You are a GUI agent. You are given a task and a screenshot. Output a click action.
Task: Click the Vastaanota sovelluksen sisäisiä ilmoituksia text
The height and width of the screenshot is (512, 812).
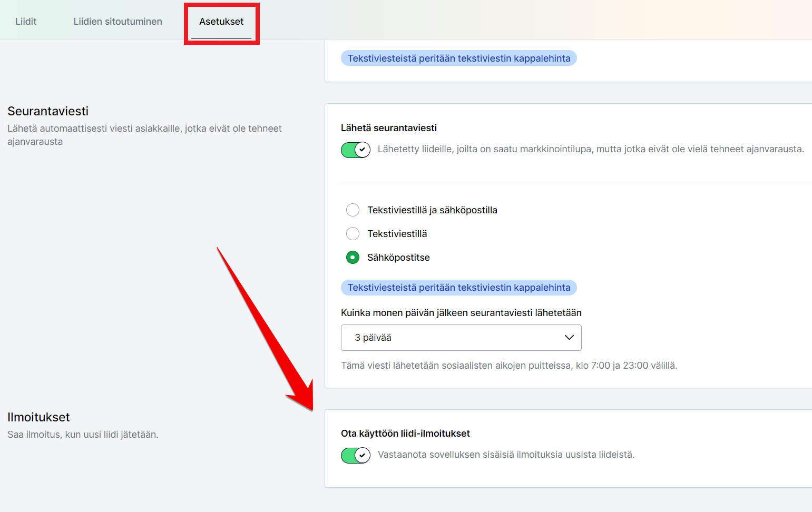point(506,455)
